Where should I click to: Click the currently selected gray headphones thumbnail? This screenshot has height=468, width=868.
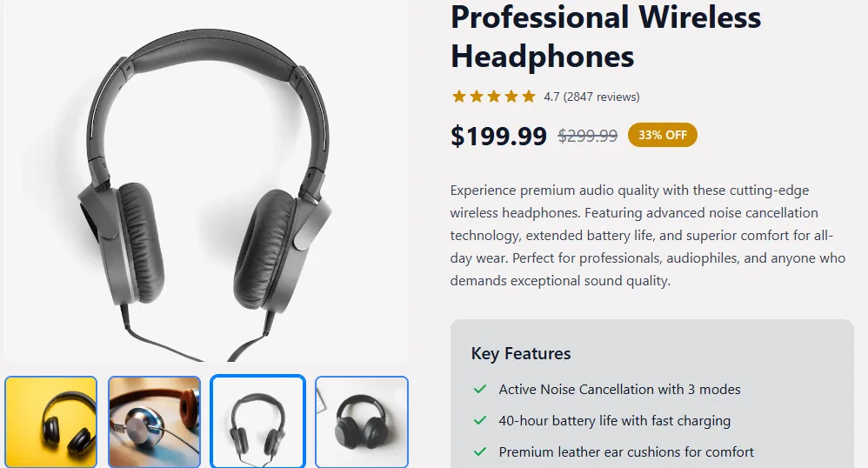pyautogui.click(x=257, y=422)
